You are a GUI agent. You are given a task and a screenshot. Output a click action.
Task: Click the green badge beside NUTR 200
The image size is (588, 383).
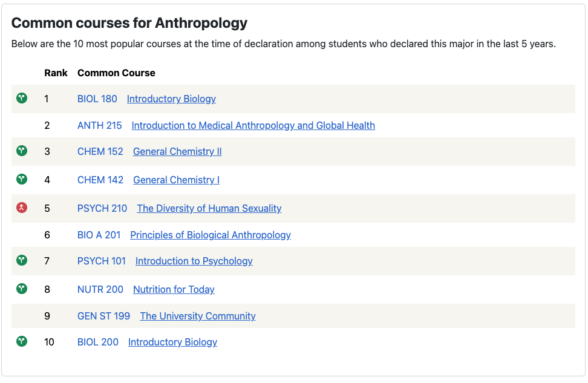(x=22, y=289)
